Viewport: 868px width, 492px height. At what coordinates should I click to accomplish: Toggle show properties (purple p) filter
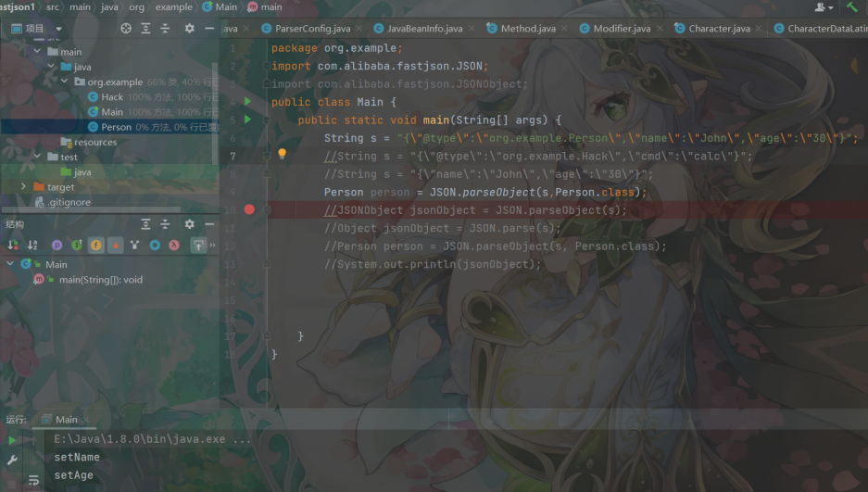pyautogui.click(x=57, y=245)
